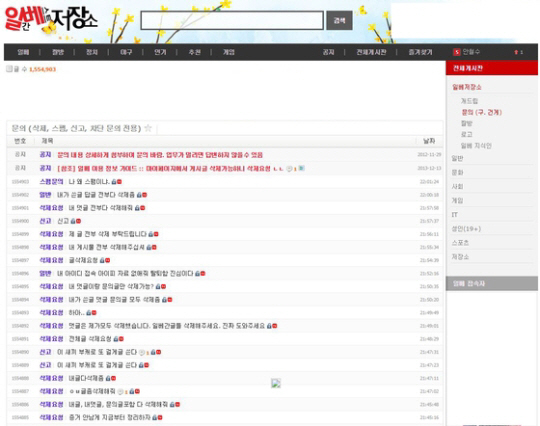Screen dimensions: 540x426
Task: Open the post '글삭제요청'
Action: coord(83,260)
